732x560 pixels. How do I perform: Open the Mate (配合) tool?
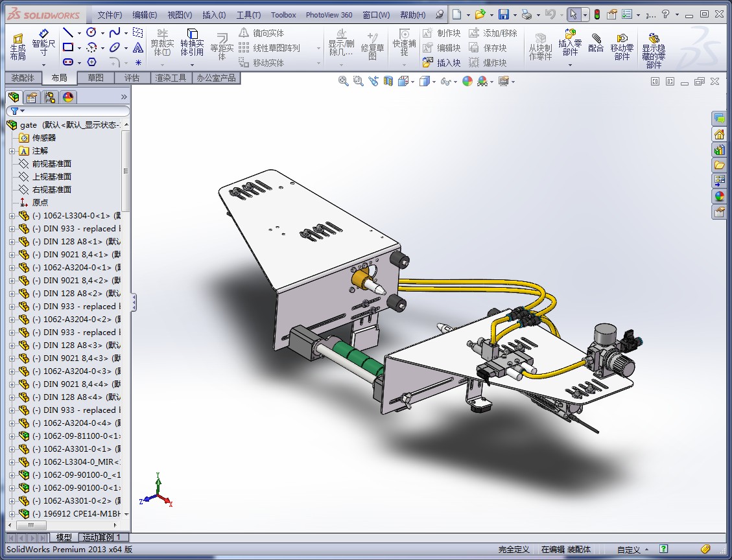pyautogui.click(x=595, y=44)
